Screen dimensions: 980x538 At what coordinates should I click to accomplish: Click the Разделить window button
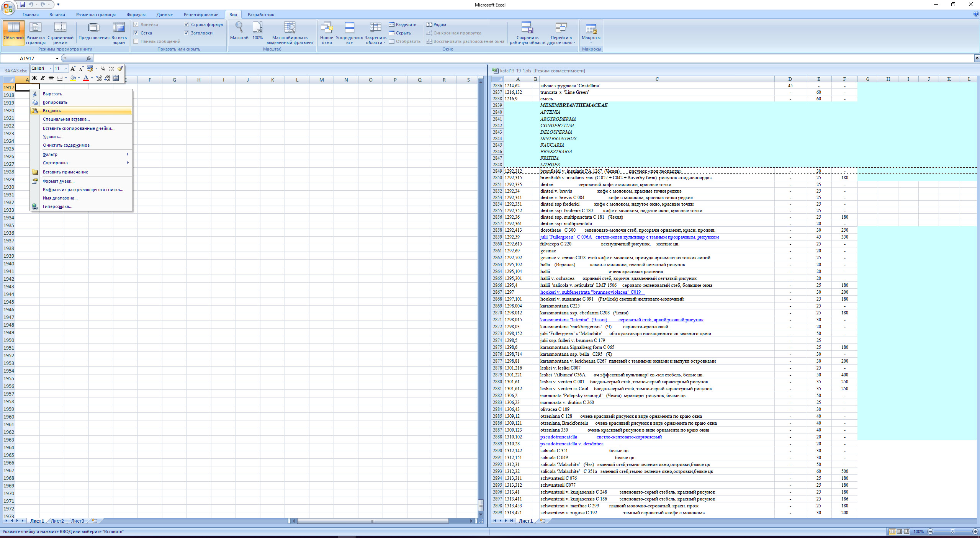pos(402,25)
